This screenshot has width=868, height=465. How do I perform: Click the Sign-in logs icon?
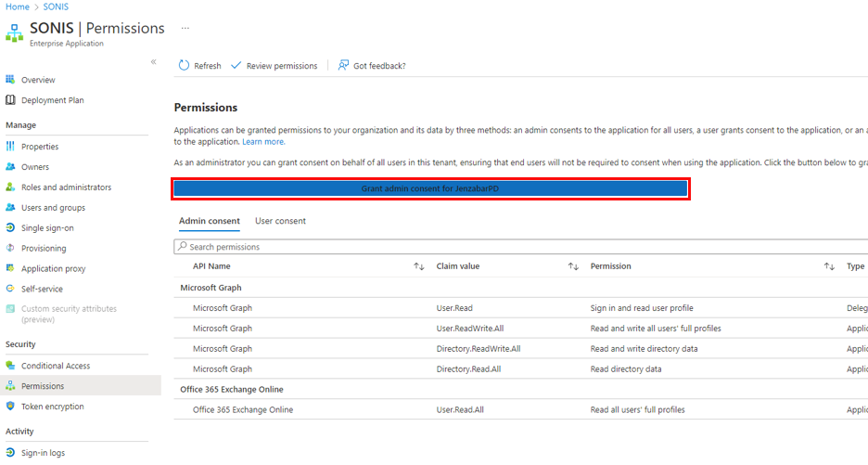coord(10,452)
